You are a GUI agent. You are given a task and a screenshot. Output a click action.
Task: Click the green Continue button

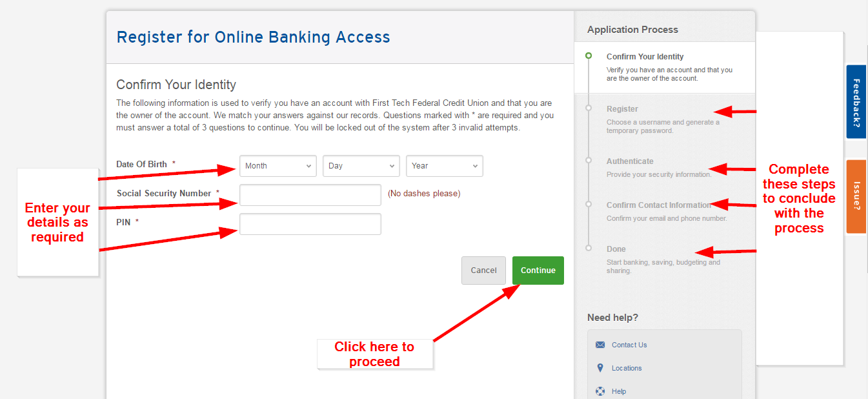538,270
